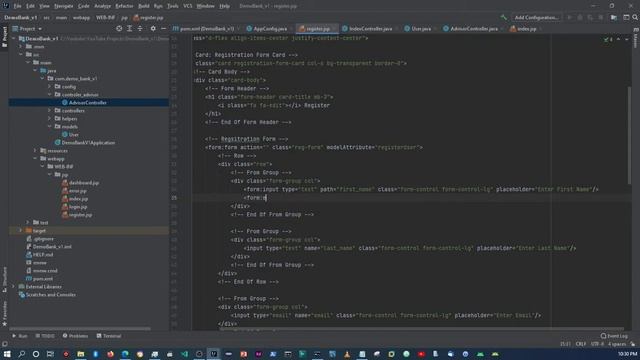Click DemoBank_v1 breadcrumb in navigation bar
Image resolution: width=640 pixels, height=360 pixels.
click(x=21, y=18)
